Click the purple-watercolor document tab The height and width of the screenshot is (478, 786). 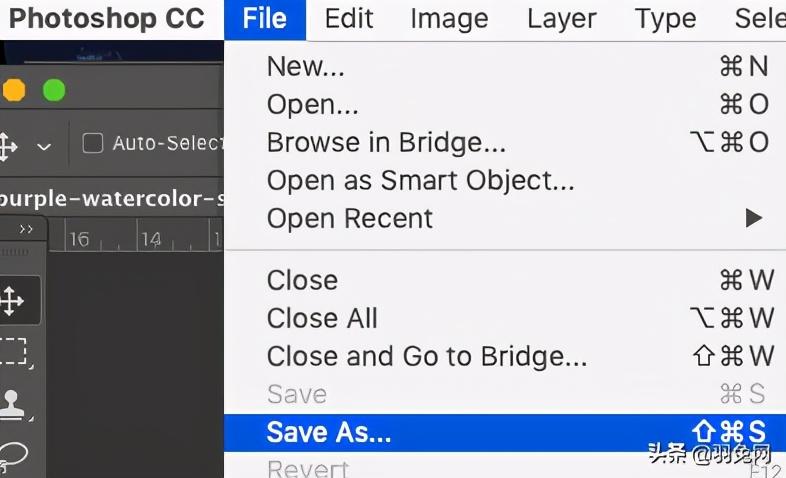110,198
